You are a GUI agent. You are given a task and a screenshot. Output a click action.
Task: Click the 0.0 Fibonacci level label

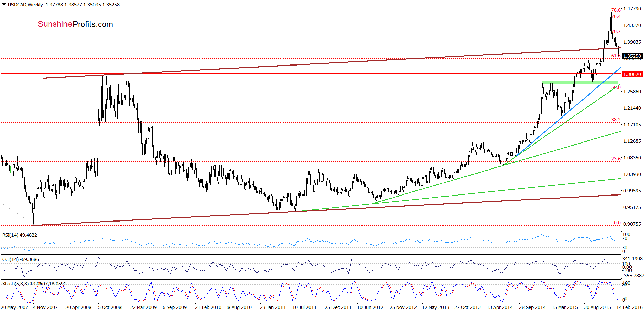tap(617, 223)
